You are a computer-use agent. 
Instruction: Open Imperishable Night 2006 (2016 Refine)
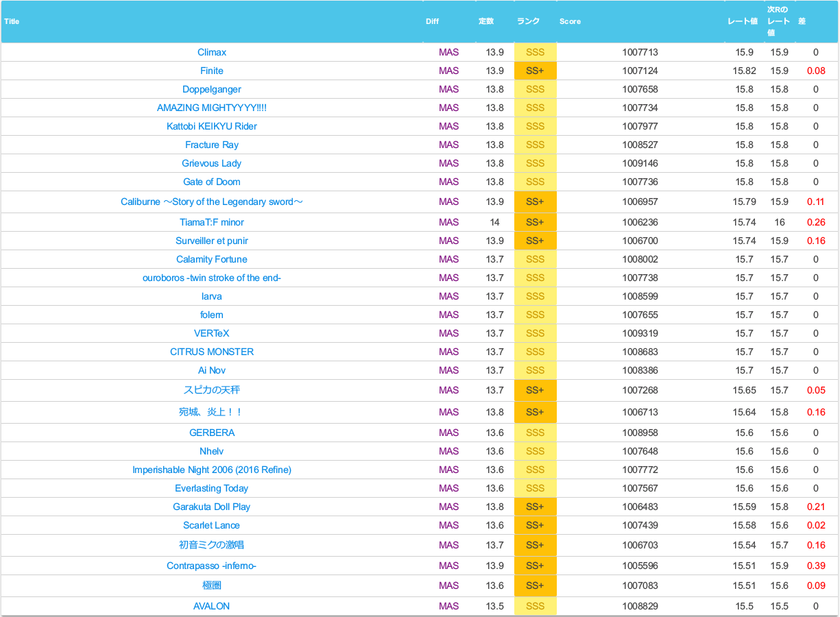pyautogui.click(x=212, y=470)
